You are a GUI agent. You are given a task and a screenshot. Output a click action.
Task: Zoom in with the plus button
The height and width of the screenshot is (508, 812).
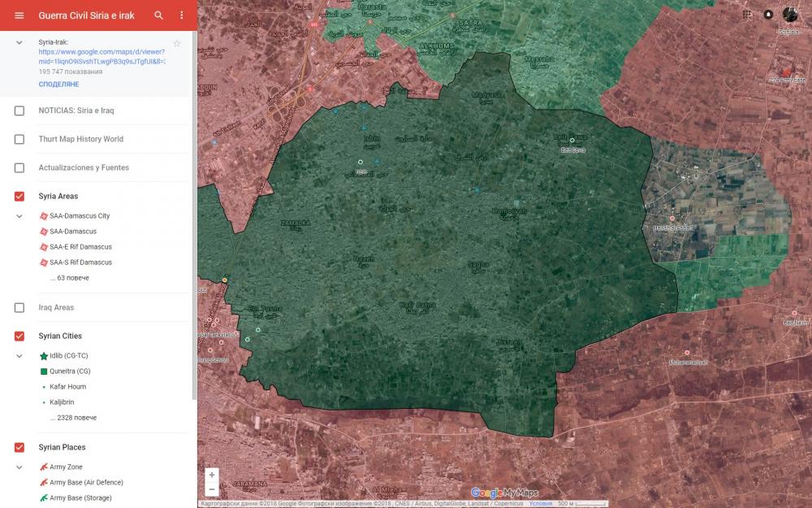212,475
